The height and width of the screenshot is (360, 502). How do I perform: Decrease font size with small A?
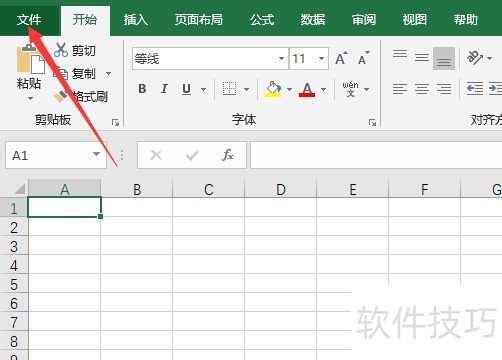tap(364, 59)
